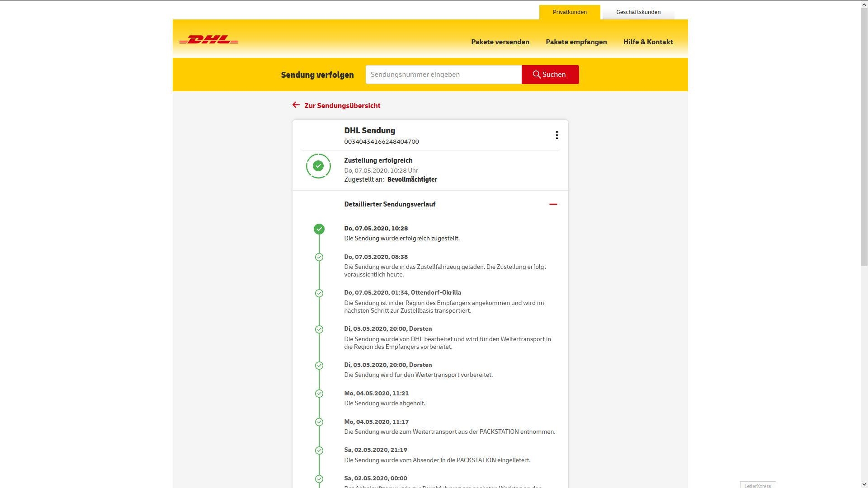Click the Suchen button

[550, 74]
